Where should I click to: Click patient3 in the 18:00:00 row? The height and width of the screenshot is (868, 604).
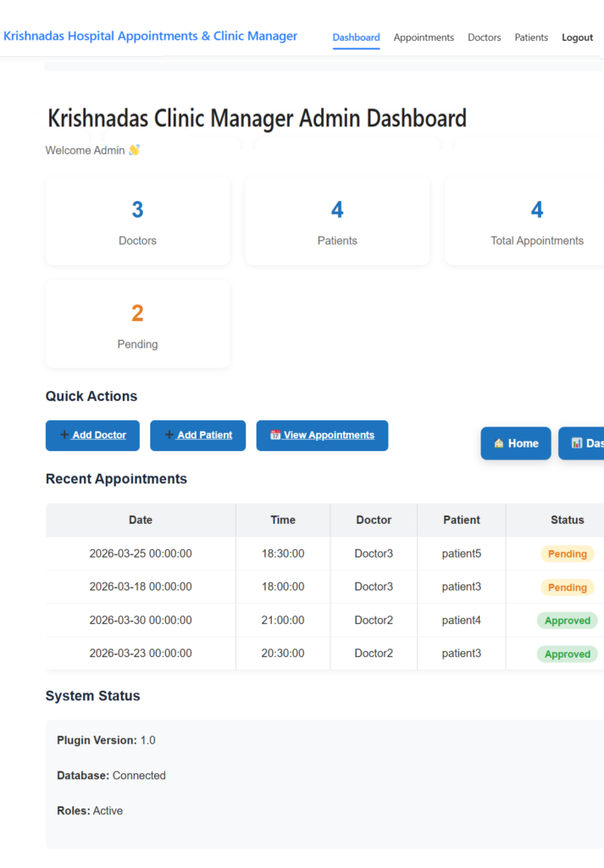(462, 587)
